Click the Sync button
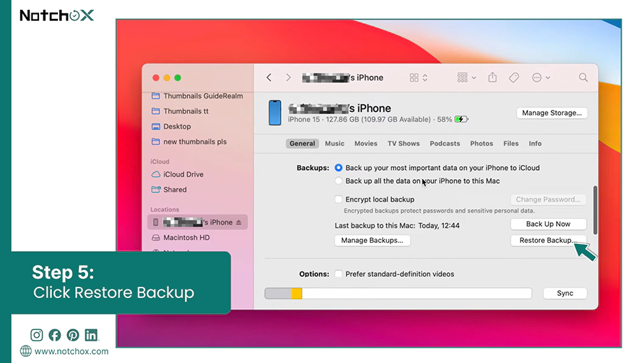The height and width of the screenshot is (363, 644). (565, 293)
